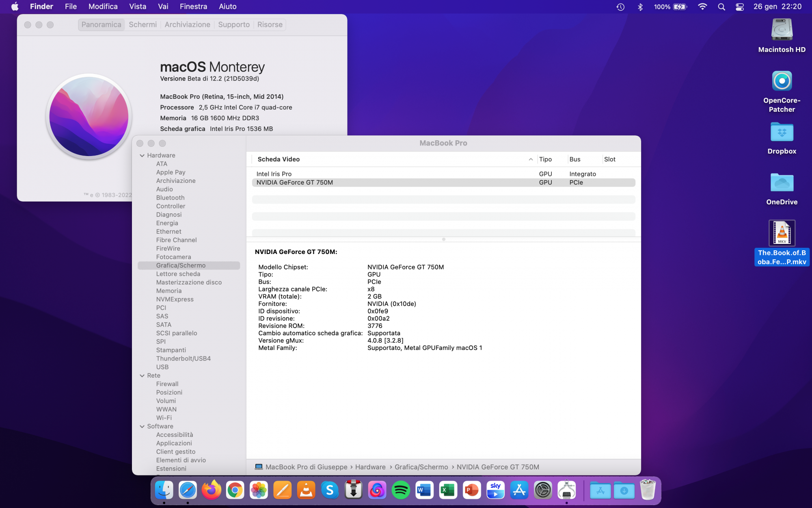Switch to Risorse tab
Viewport: 812px width, 508px height.
(x=270, y=25)
